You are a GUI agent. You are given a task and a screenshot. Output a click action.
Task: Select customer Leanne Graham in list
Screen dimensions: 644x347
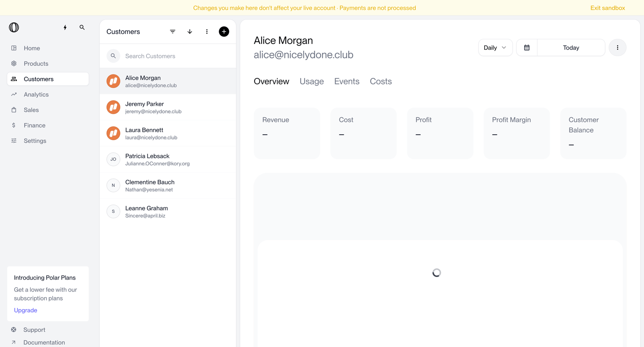168,211
